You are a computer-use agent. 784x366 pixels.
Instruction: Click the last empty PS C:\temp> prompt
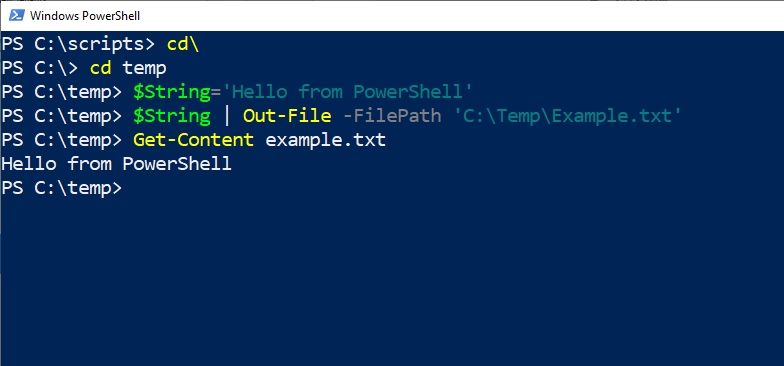tap(62, 188)
